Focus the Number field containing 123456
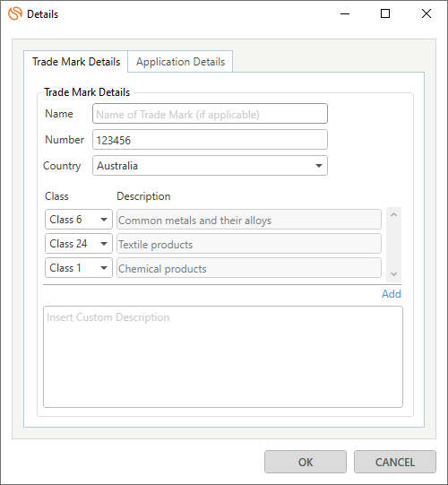448x485 pixels. pos(210,140)
